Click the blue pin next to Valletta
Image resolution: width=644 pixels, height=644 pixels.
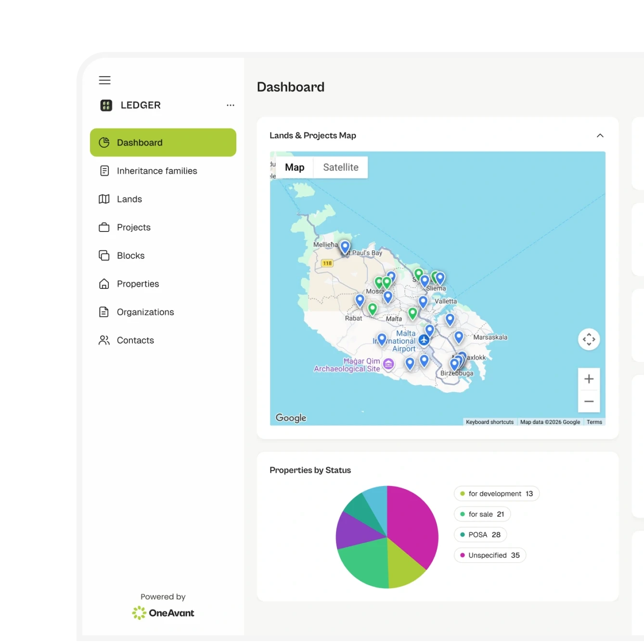pos(423,302)
